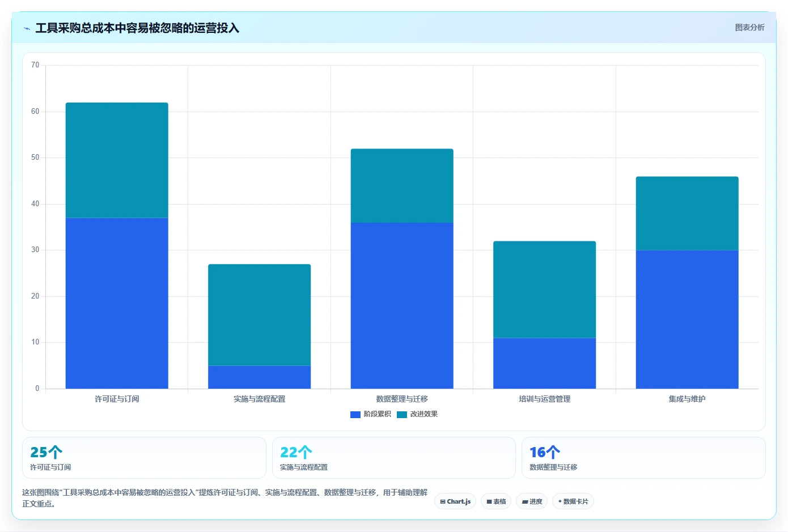Click the 数据卡片 tag chip
The width and height of the screenshot is (788, 532).
(x=573, y=501)
